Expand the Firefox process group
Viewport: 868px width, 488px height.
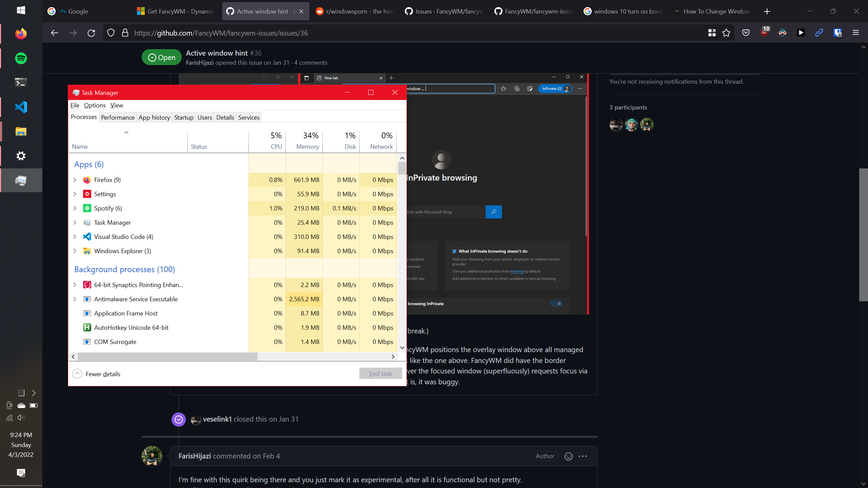coord(75,180)
